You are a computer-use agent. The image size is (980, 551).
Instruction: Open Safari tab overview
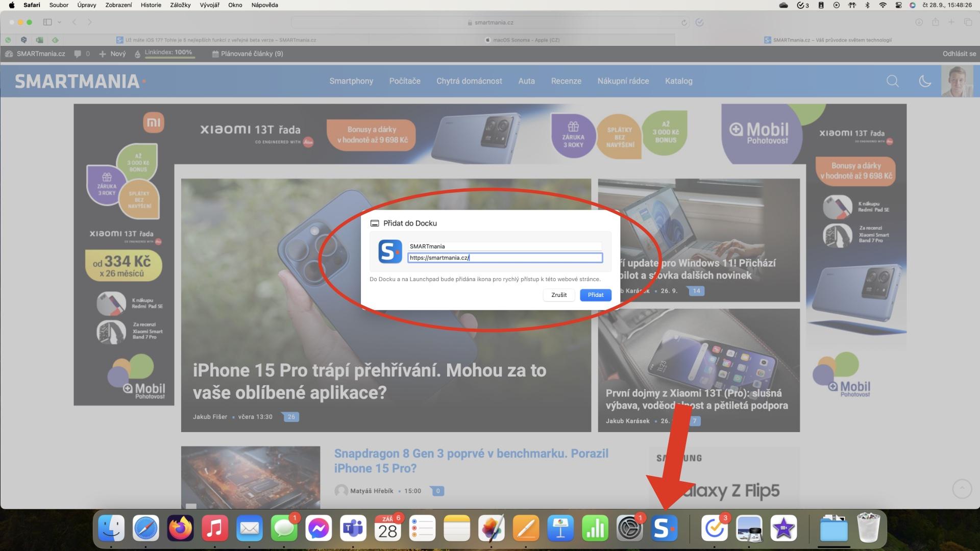[968, 22]
